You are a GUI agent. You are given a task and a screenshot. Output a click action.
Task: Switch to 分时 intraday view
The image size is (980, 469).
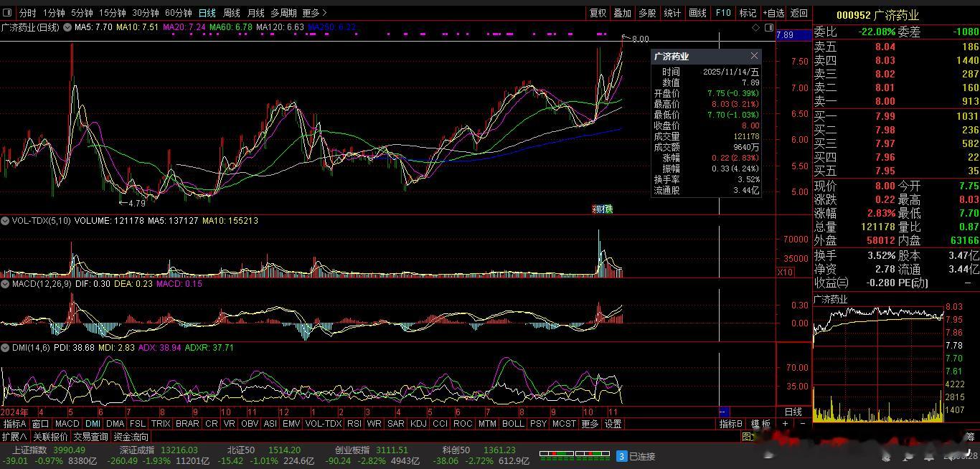tap(27, 13)
